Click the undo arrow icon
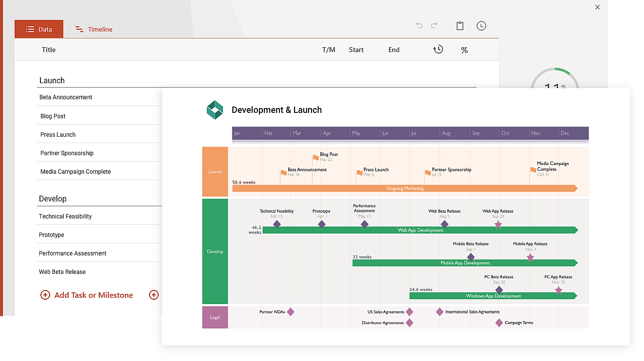644x361 pixels. pyautogui.click(x=419, y=25)
